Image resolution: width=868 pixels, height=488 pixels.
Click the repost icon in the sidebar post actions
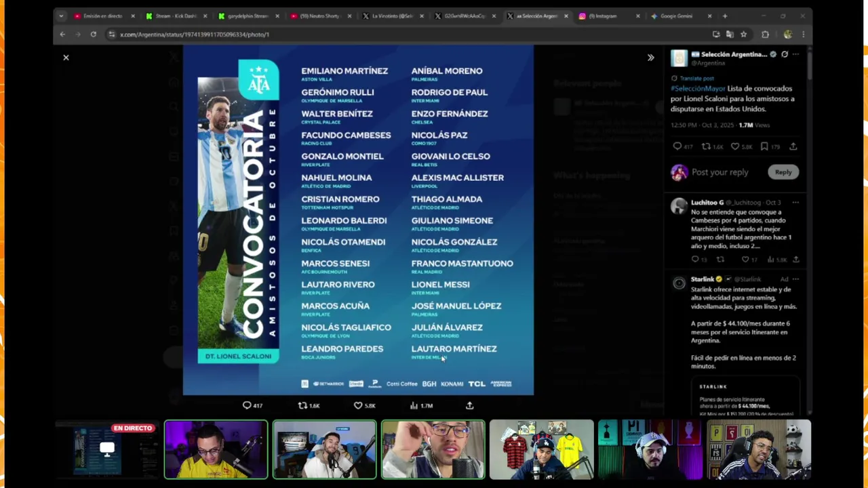coord(705,146)
